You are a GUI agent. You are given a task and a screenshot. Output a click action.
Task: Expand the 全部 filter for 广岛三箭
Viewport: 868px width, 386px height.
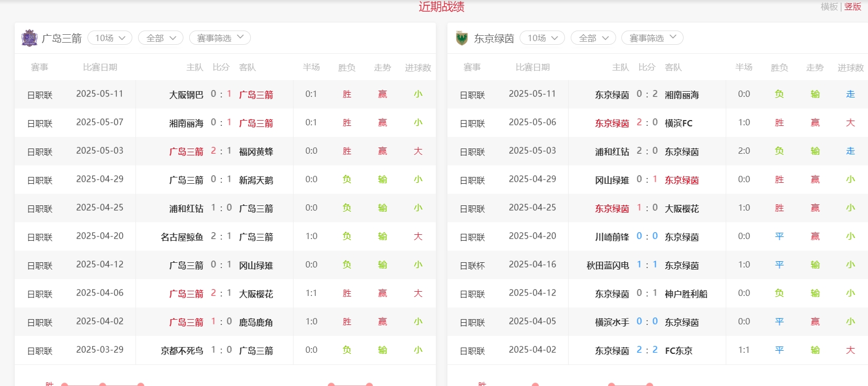[160, 38]
